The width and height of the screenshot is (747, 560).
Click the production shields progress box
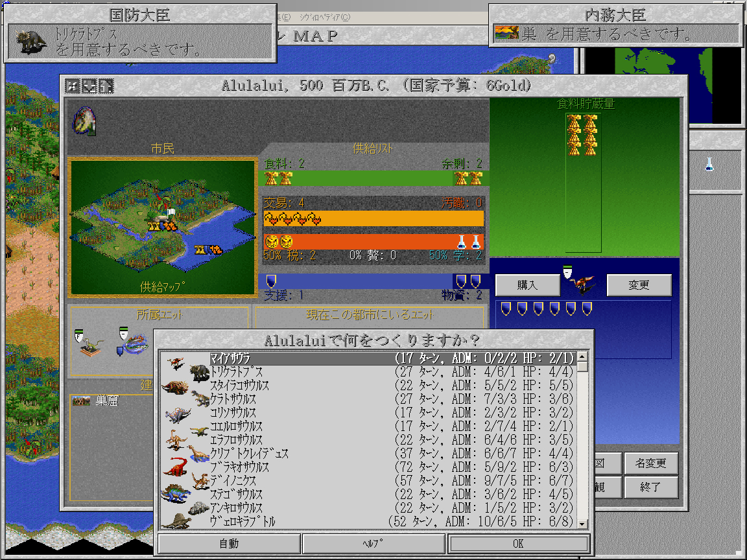coord(584,329)
